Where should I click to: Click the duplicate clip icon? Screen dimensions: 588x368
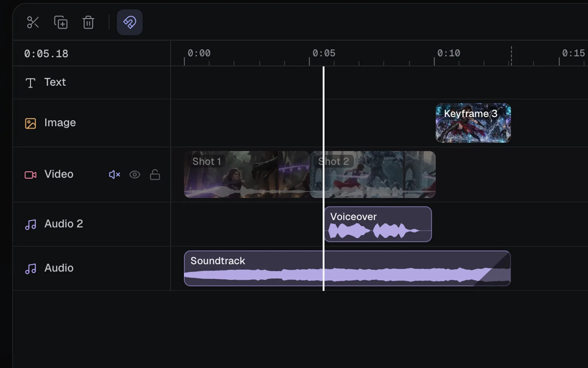click(61, 22)
